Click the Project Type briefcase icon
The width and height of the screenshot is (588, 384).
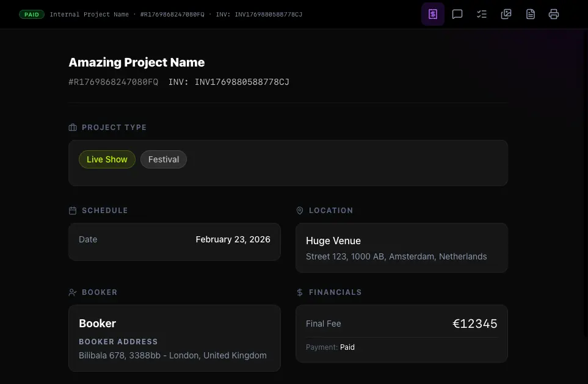(x=73, y=128)
